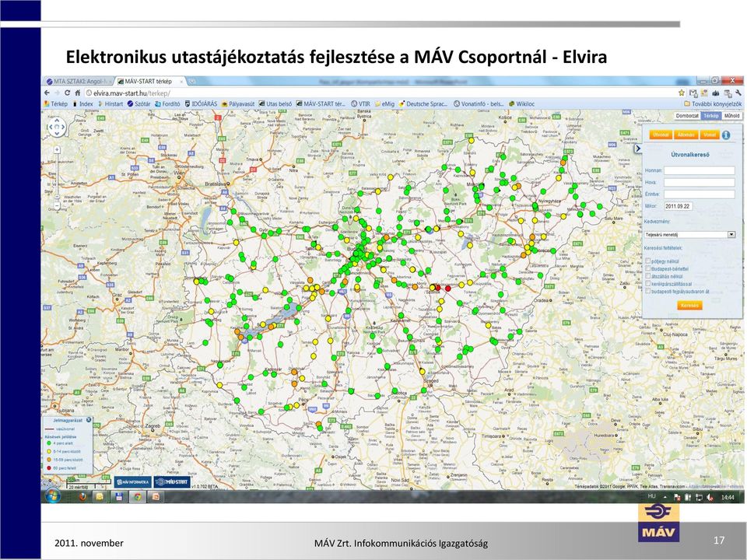
Task: Open the VTIR bookmark
Action: (360, 103)
